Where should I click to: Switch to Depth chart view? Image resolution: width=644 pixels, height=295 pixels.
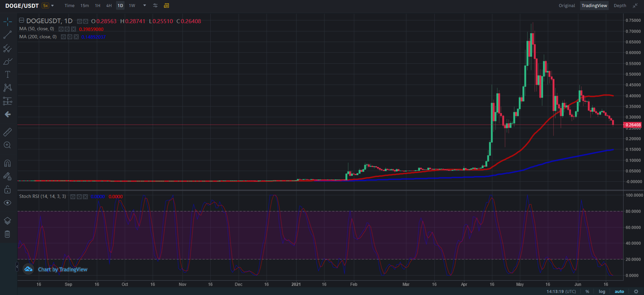click(x=620, y=6)
